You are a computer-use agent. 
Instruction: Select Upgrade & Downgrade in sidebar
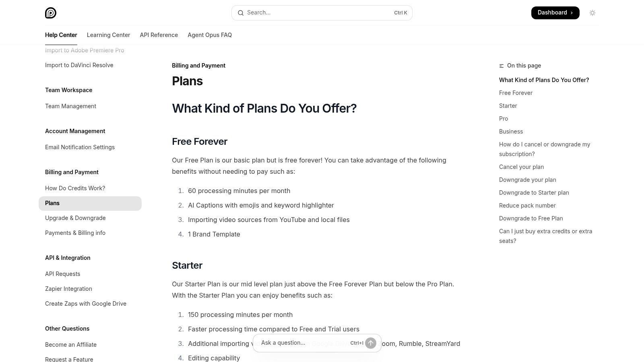point(75,218)
